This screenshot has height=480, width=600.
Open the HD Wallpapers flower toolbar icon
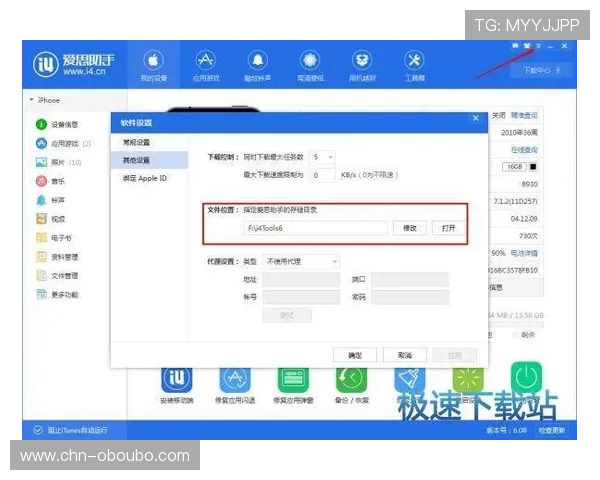point(310,65)
